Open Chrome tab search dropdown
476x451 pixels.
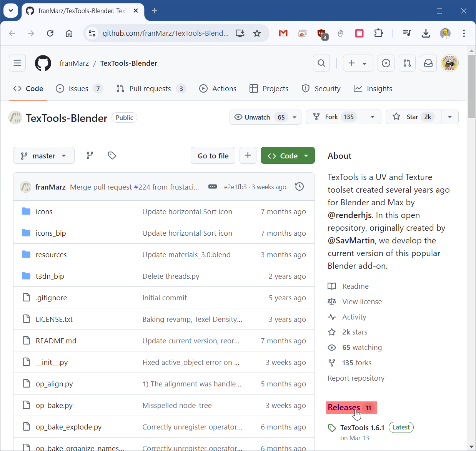coord(11,11)
